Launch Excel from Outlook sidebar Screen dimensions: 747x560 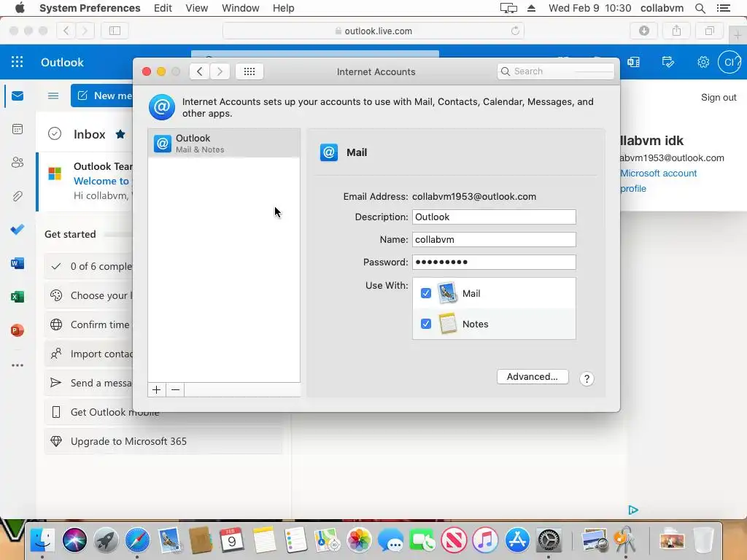tap(18, 297)
